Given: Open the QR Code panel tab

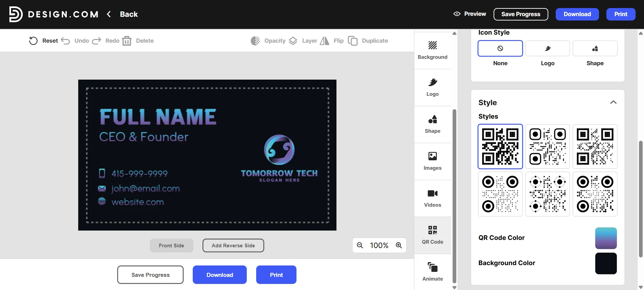Looking at the screenshot, I should [x=432, y=235].
